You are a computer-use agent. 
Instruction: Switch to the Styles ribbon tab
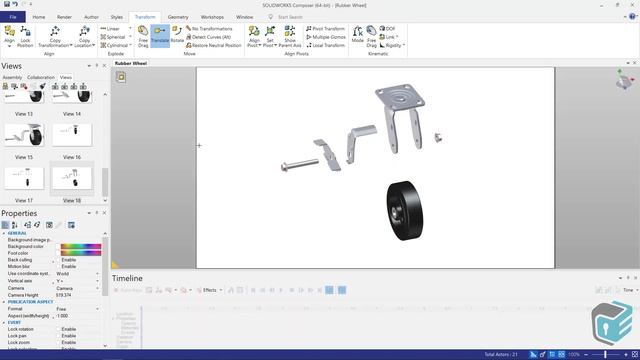click(x=117, y=17)
